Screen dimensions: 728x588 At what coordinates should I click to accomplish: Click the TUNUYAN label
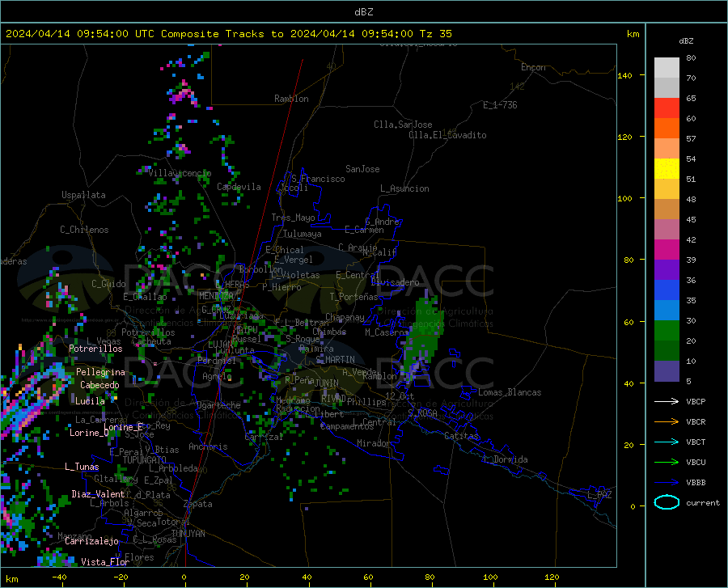188,534
